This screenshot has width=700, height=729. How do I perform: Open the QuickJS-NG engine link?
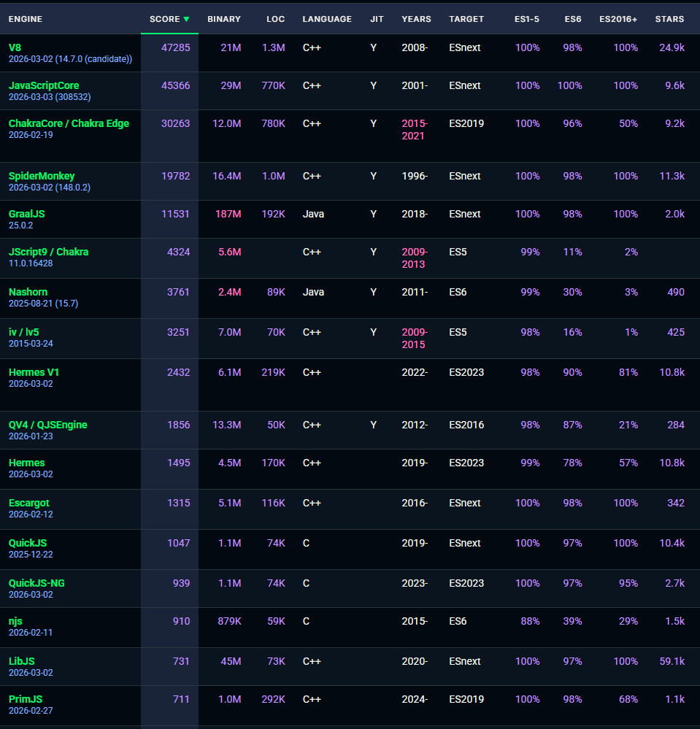click(x=36, y=583)
